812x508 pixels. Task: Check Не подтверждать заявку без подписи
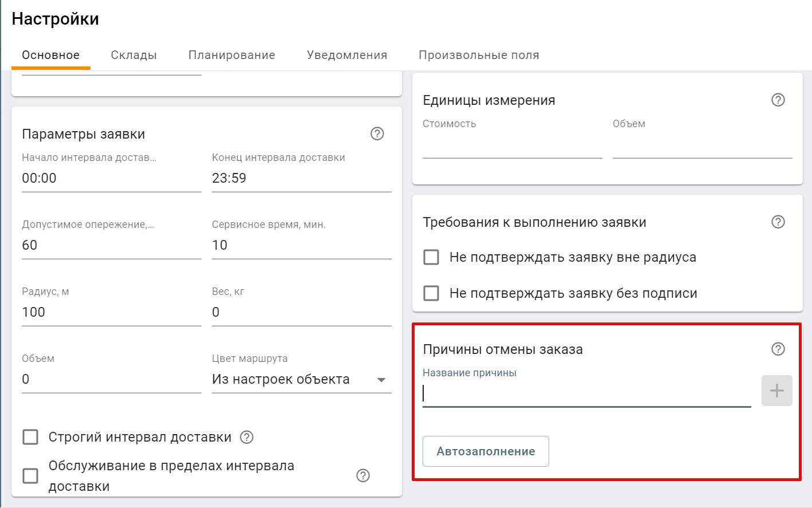tap(431, 293)
